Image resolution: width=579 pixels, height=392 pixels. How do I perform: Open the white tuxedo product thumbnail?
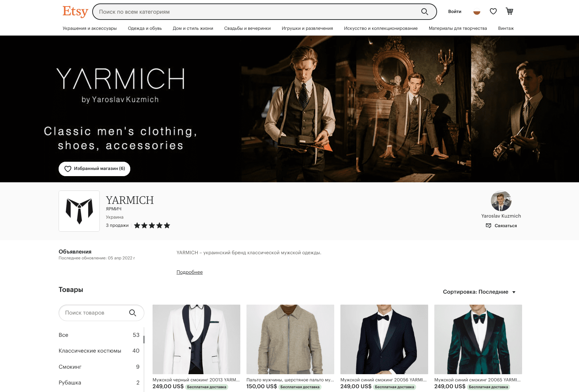tap(196, 339)
